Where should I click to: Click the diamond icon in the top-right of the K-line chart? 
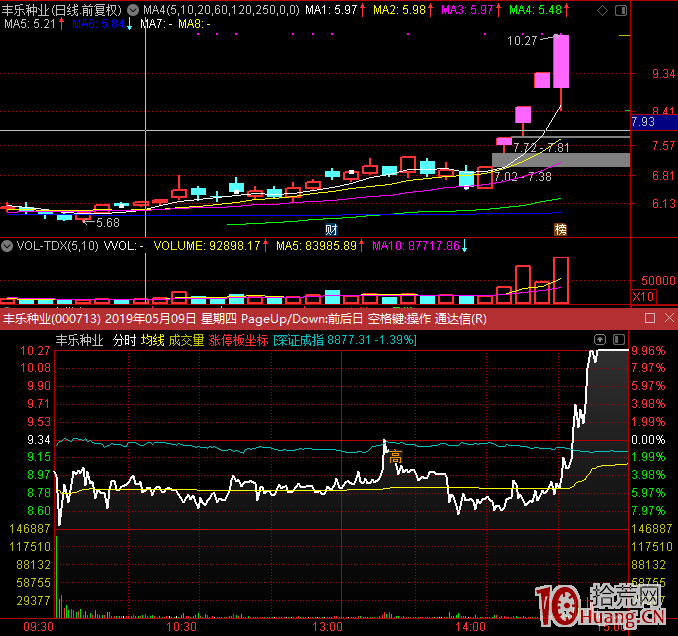pos(602,10)
